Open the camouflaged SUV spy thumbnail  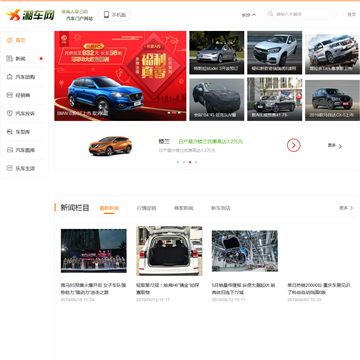(x=217, y=99)
